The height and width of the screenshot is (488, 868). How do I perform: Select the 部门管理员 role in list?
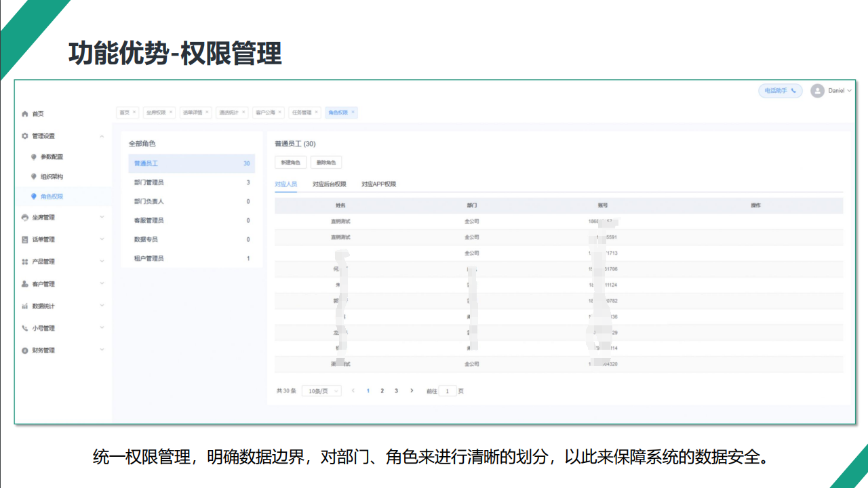click(x=149, y=182)
